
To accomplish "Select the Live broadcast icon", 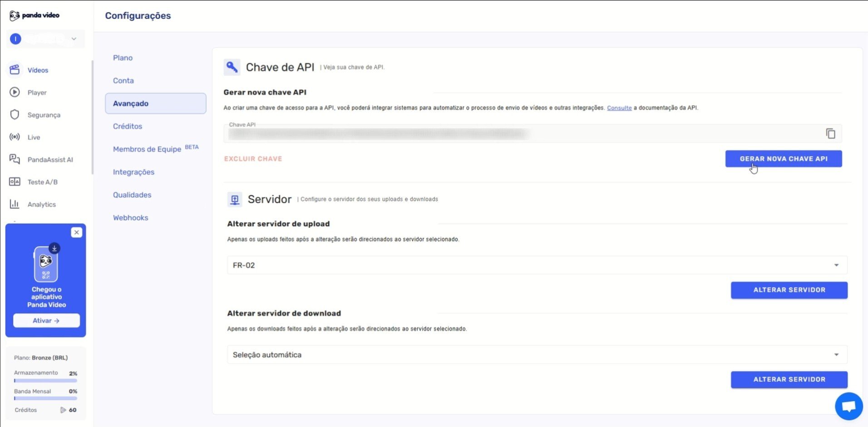I will [15, 137].
